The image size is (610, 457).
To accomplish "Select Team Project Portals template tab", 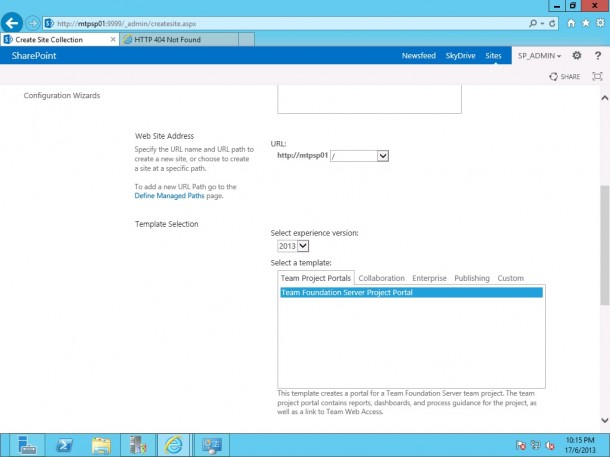I will (316, 278).
